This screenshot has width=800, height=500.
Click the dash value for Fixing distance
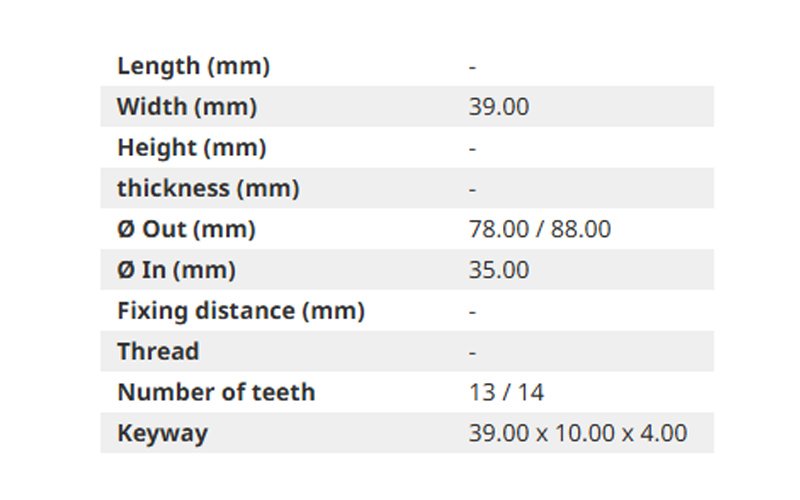[472, 312]
